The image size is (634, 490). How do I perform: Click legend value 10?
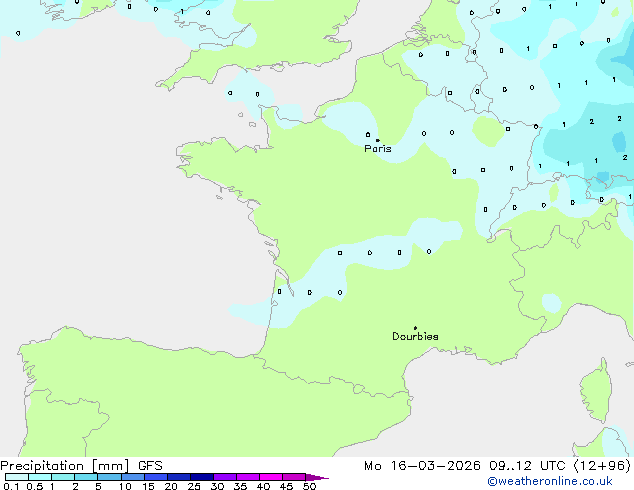point(125,486)
